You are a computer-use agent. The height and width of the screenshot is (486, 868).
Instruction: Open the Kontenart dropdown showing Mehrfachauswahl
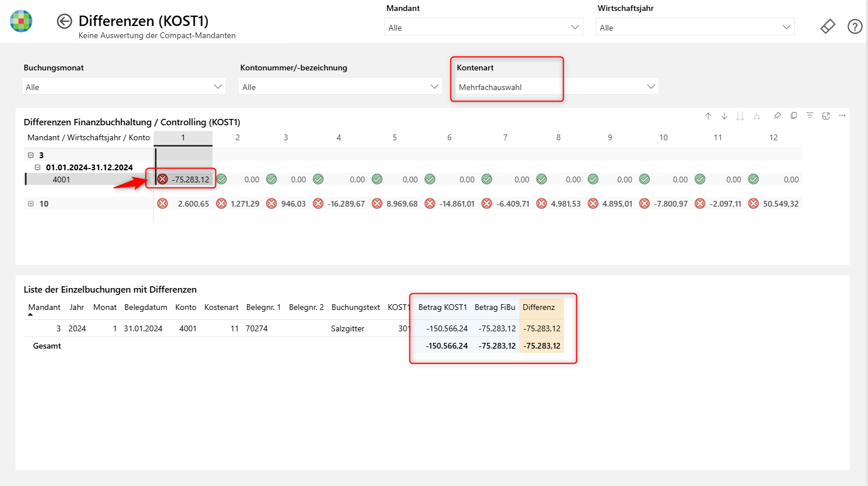[x=557, y=87]
